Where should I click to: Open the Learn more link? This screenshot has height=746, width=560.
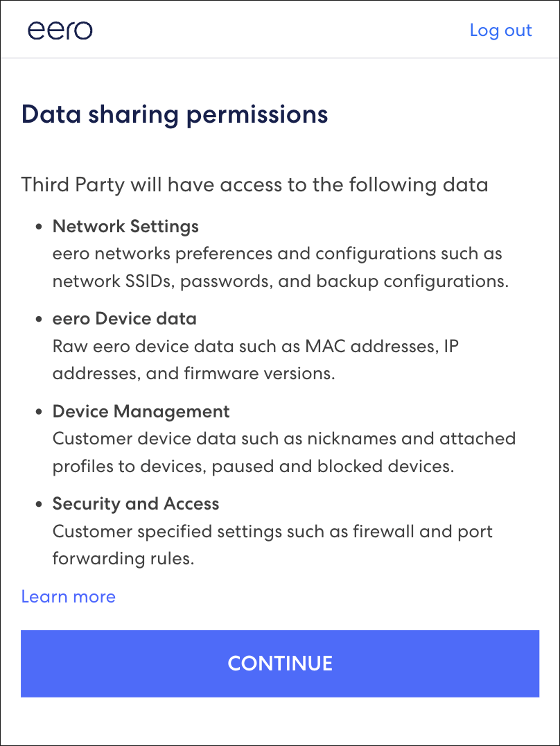(69, 597)
